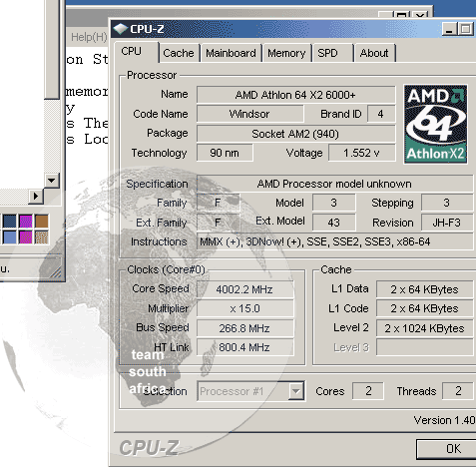Click the Code Name value Windsor
Viewport: 476px width, 467px height.
(x=250, y=114)
